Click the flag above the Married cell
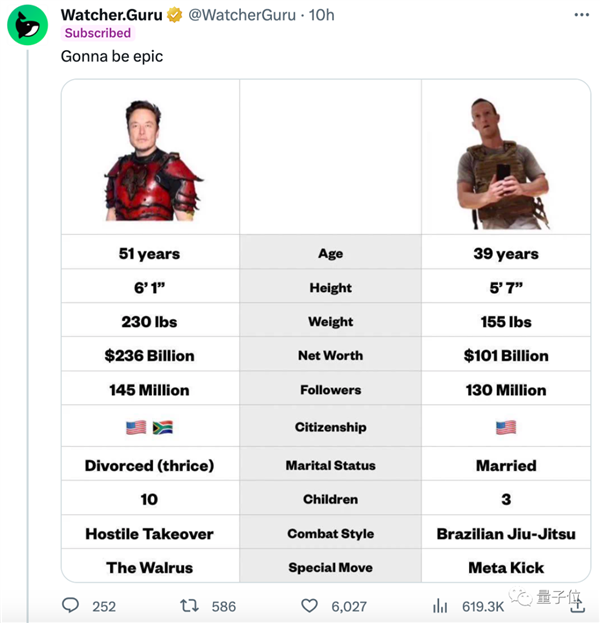The width and height of the screenshot is (600, 623). pyautogui.click(x=506, y=427)
